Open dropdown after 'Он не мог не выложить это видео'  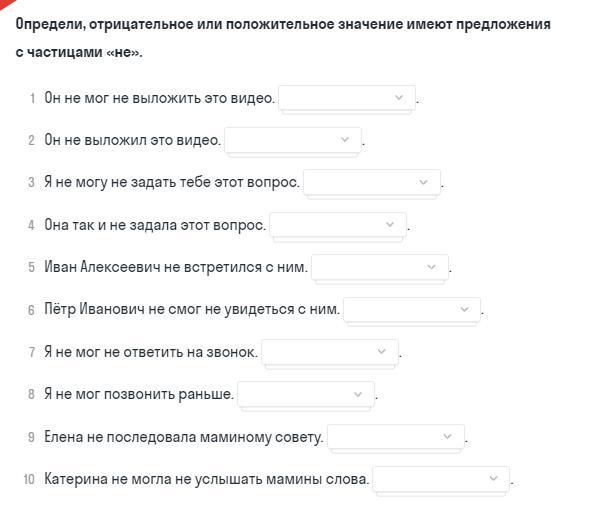tap(346, 98)
